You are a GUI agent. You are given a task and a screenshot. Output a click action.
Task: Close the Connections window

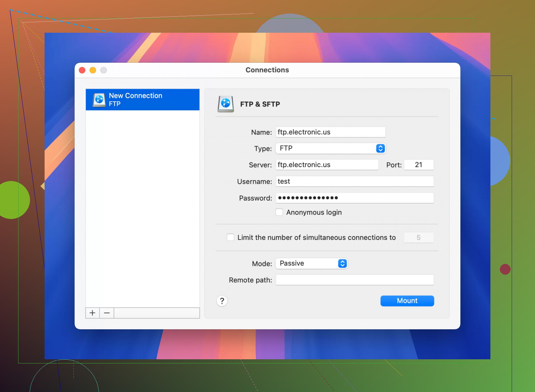click(x=82, y=70)
